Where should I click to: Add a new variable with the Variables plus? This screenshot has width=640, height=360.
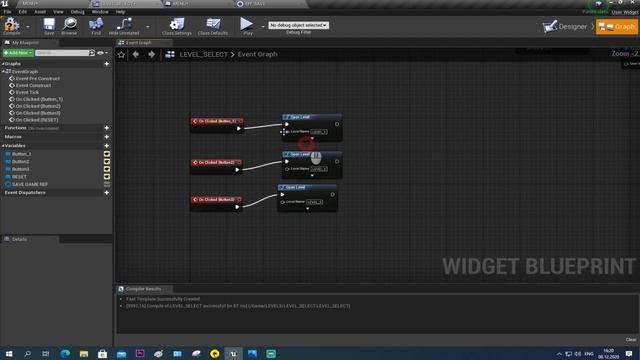107,146
